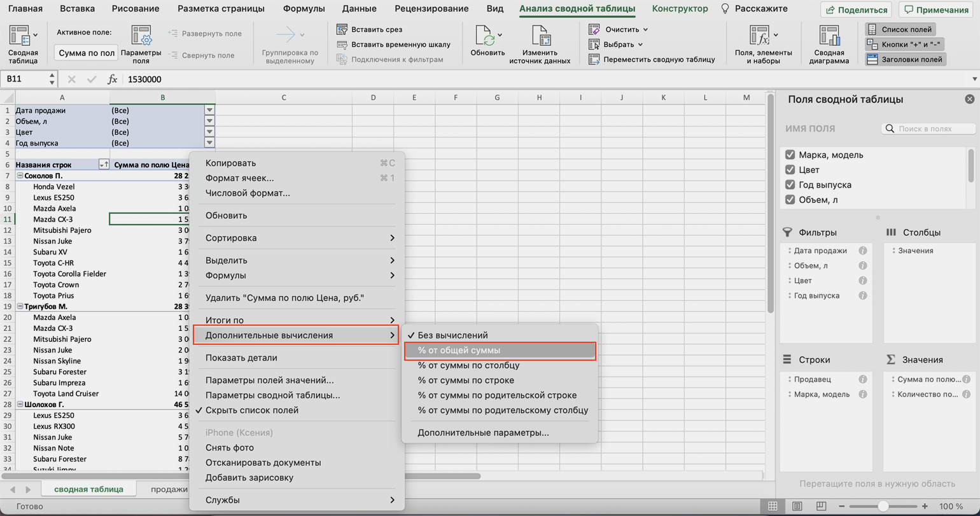Click the Примечания comments button

pos(935,10)
